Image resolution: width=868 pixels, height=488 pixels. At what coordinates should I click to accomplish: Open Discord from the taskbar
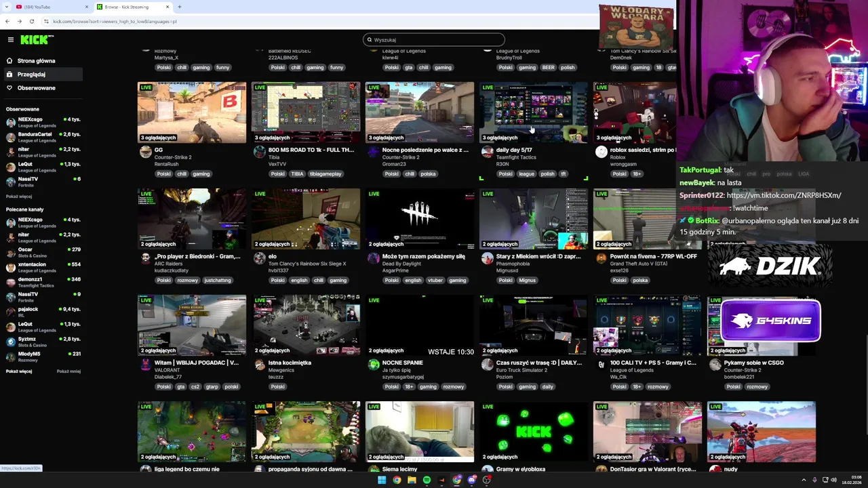tap(471, 480)
